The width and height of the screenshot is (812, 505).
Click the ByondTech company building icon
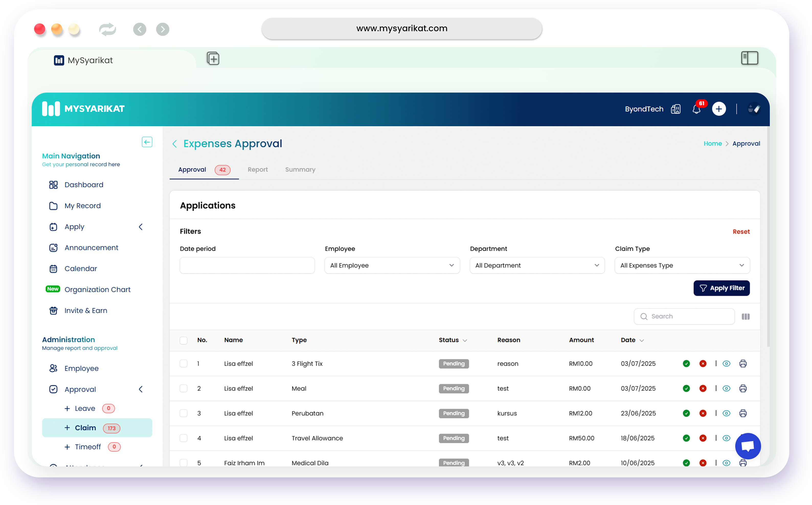[675, 109]
